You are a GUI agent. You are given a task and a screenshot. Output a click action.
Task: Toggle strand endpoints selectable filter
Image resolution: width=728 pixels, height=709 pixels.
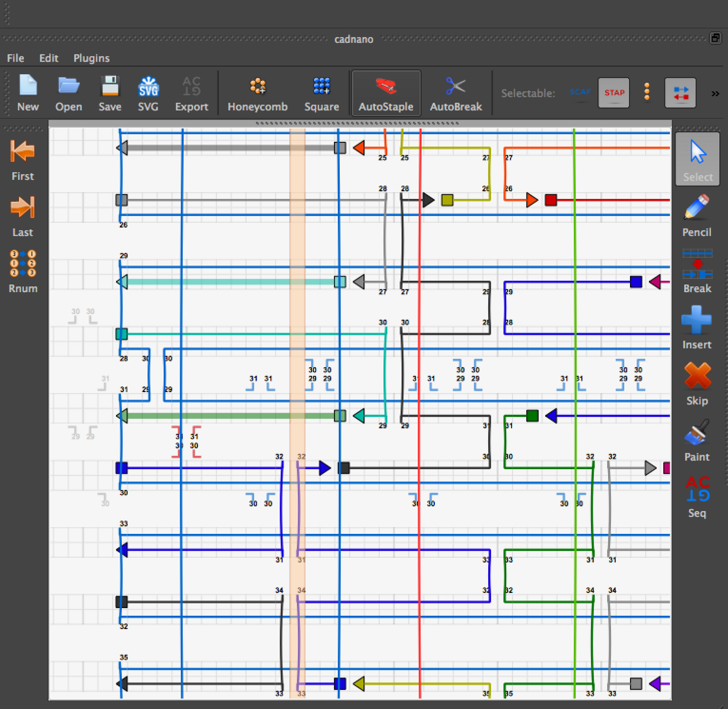pos(680,93)
